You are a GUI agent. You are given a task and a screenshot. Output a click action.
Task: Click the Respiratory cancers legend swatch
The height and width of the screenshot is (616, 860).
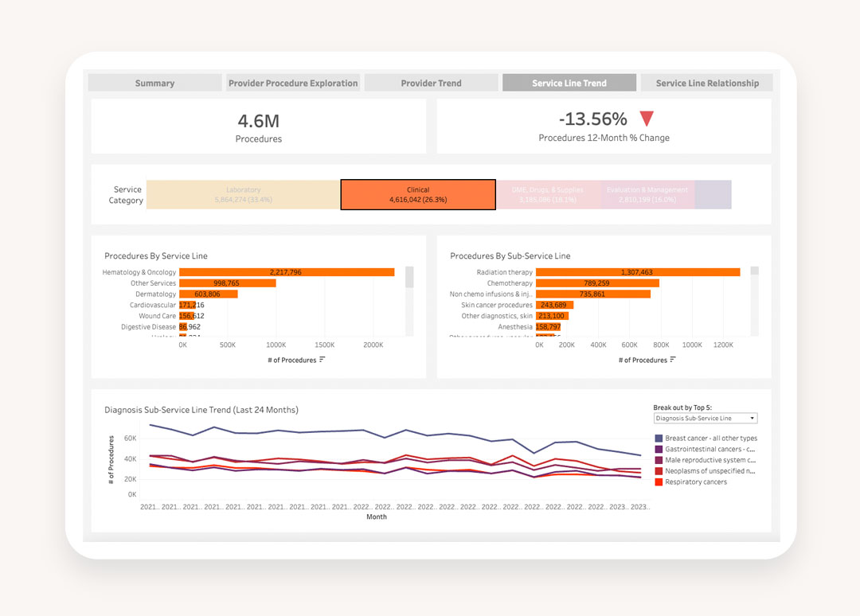tap(659, 482)
